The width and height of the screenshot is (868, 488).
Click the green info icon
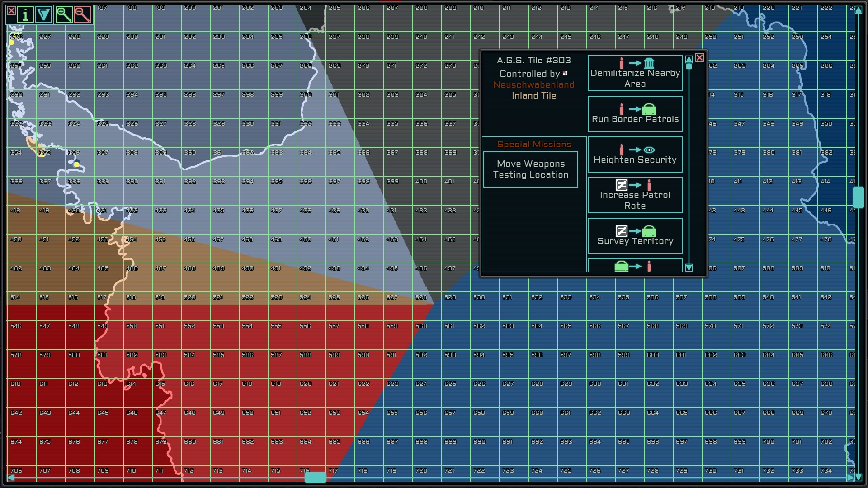click(x=25, y=15)
